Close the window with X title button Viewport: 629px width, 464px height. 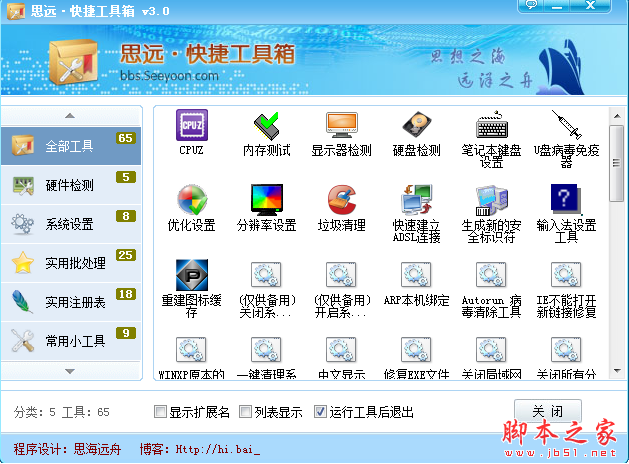click(x=590, y=5)
